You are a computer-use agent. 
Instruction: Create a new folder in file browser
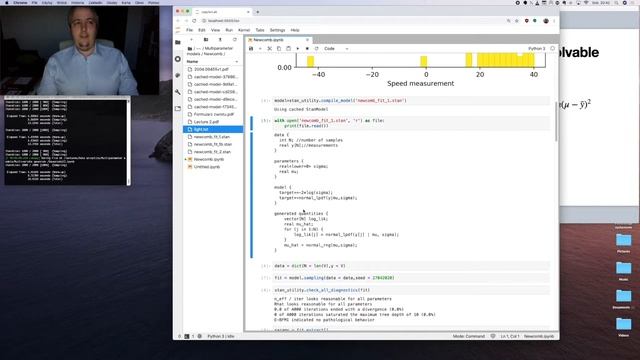[x=206, y=40]
